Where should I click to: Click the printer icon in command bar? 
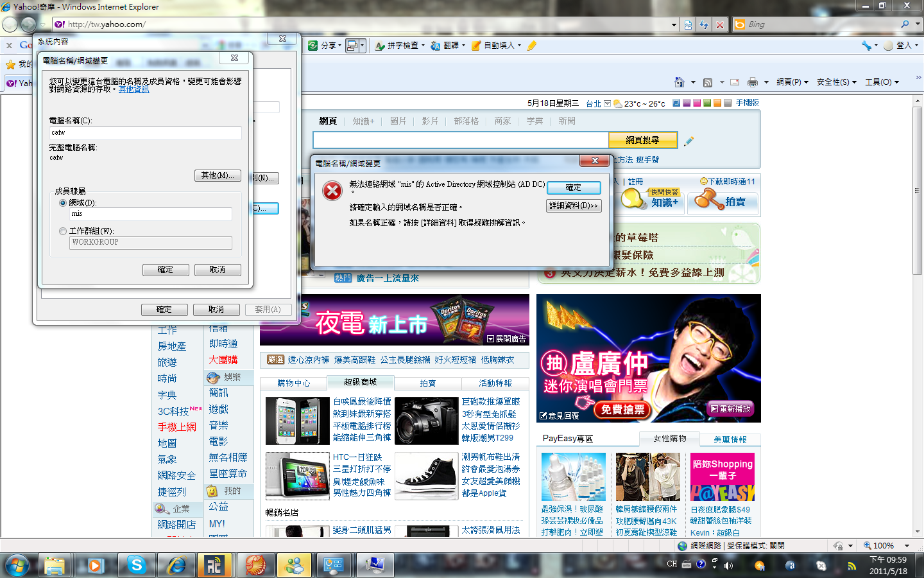753,82
